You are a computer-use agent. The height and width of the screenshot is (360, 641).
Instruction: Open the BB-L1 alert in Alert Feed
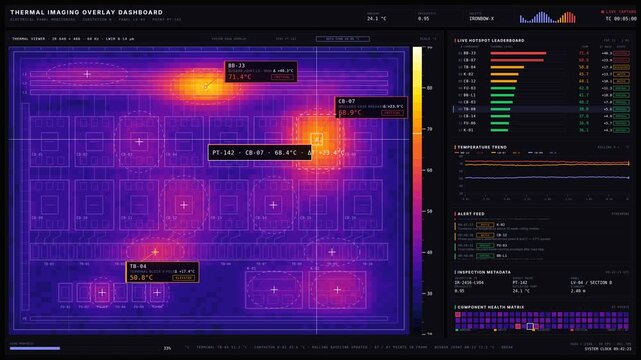542,256
